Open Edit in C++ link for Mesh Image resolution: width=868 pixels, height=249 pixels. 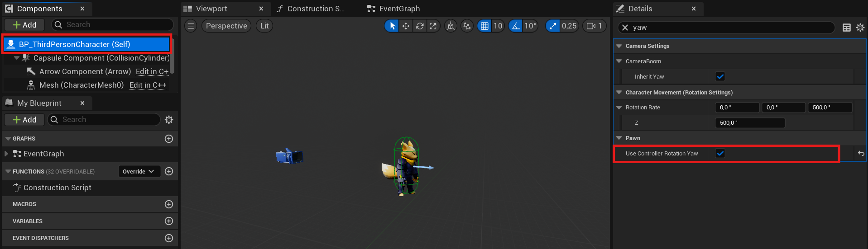[x=148, y=85]
